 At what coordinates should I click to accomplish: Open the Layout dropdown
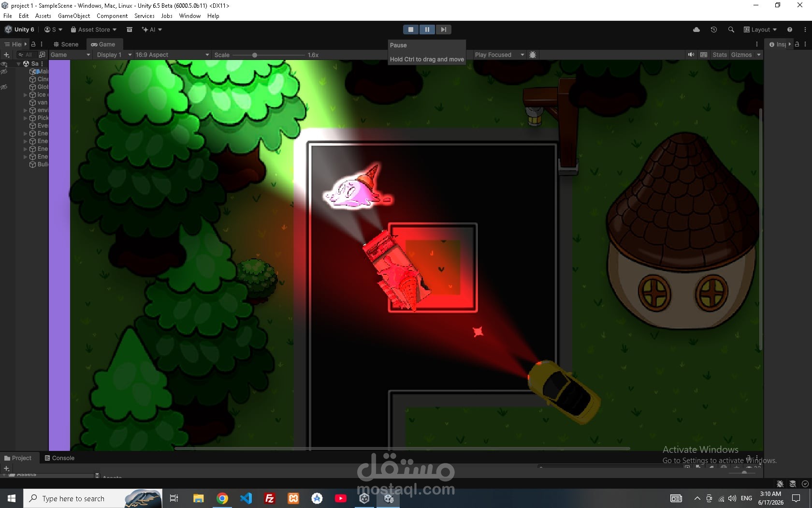pyautogui.click(x=760, y=30)
